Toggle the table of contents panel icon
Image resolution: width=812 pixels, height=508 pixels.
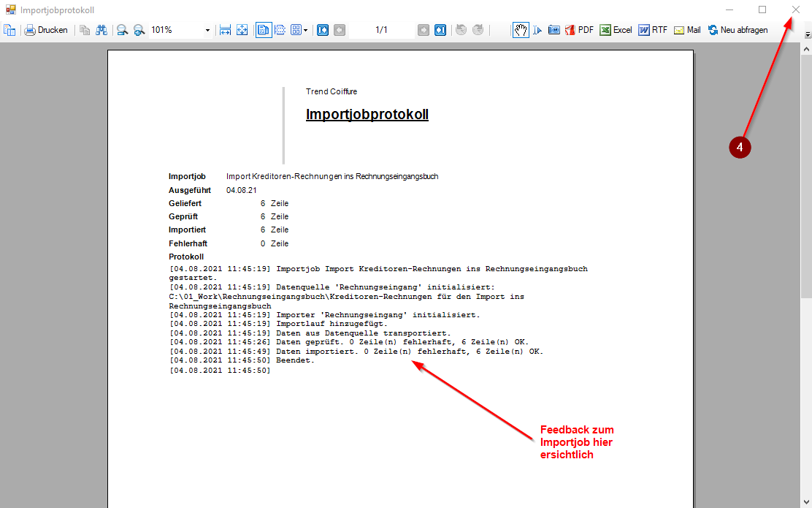[9, 30]
